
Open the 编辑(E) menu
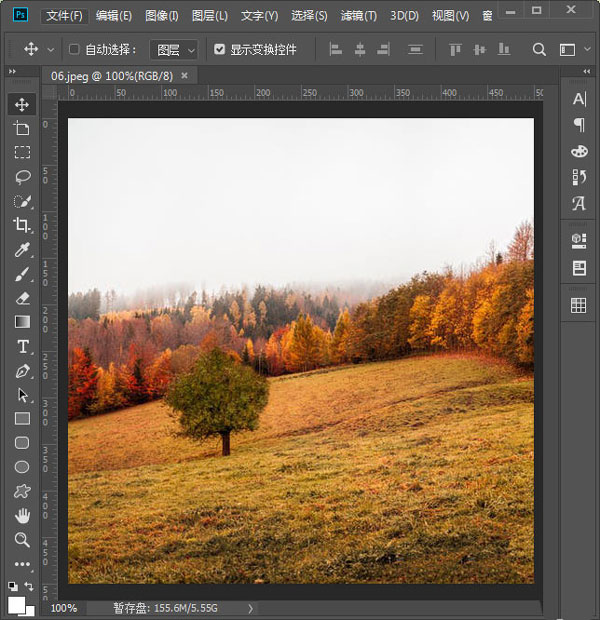point(114,16)
